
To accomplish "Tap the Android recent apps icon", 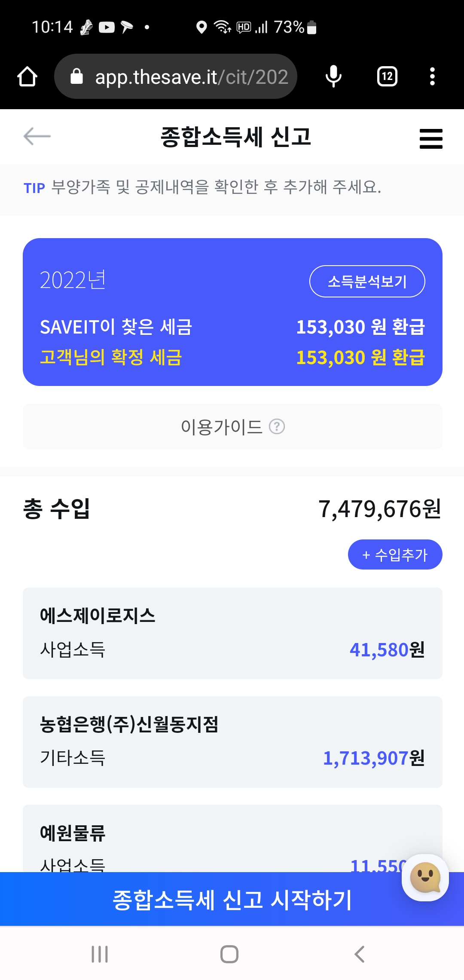I will click(100, 954).
